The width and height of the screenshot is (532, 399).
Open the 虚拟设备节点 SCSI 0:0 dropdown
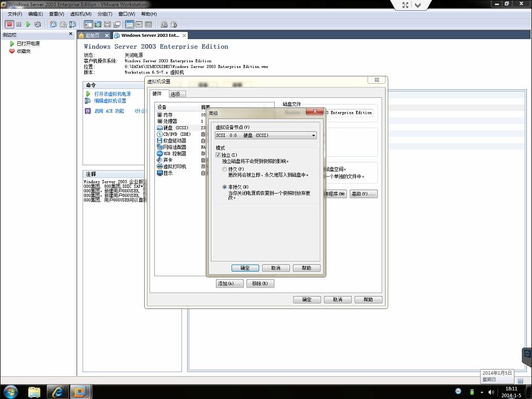266,135
